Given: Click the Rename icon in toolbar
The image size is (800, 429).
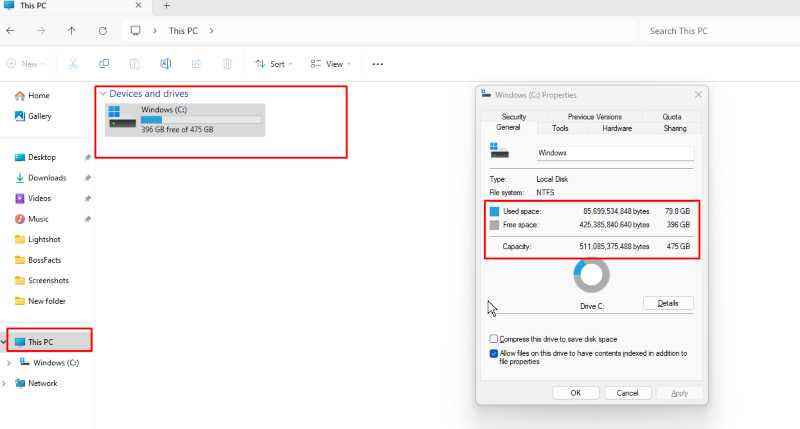Looking at the screenshot, I should point(165,64).
